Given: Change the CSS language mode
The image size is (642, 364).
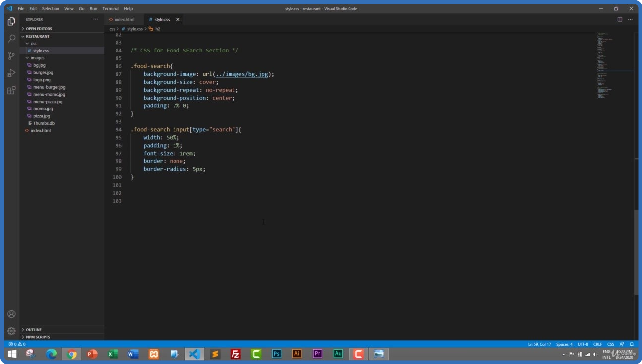Looking at the screenshot, I should pos(610,344).
